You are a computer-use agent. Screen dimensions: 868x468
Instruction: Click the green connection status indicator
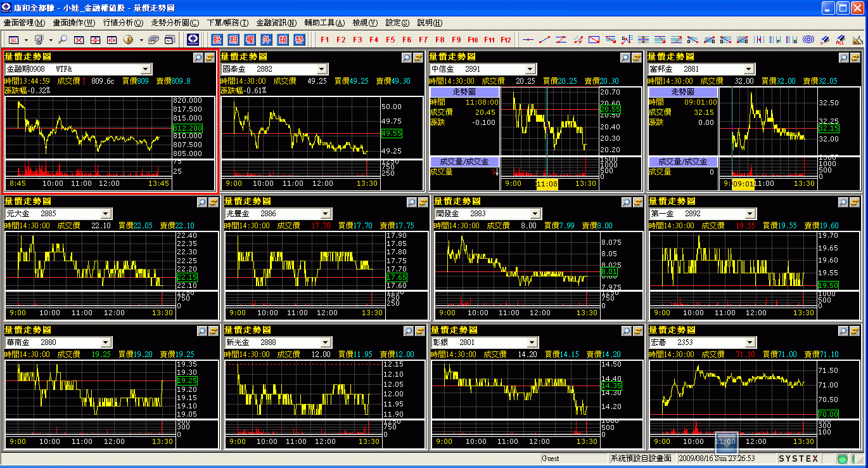click(x=843, y=458)
